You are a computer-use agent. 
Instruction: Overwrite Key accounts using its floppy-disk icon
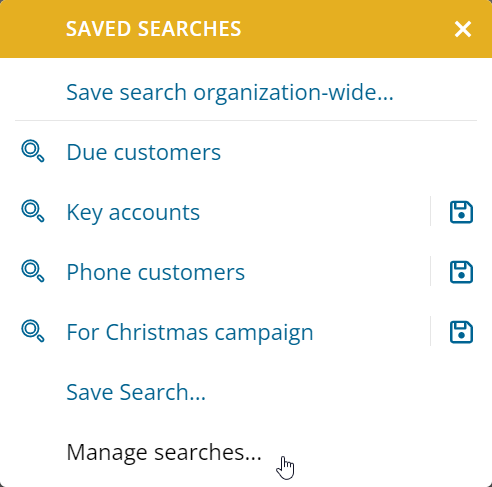pyautogui.click(x=461, y=212)
